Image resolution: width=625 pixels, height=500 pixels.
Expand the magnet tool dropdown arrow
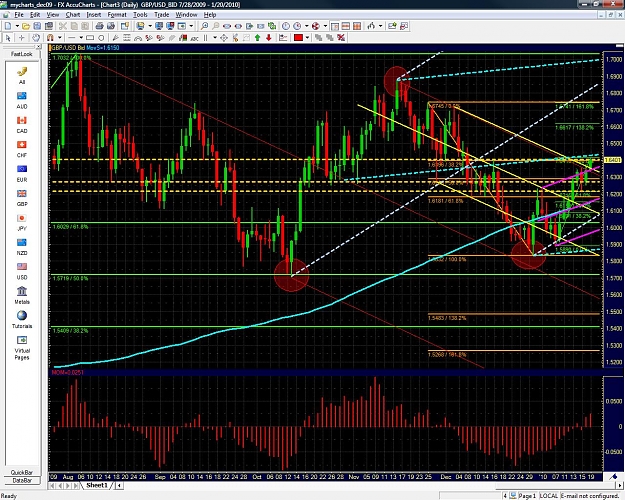[x=59, y=37]
